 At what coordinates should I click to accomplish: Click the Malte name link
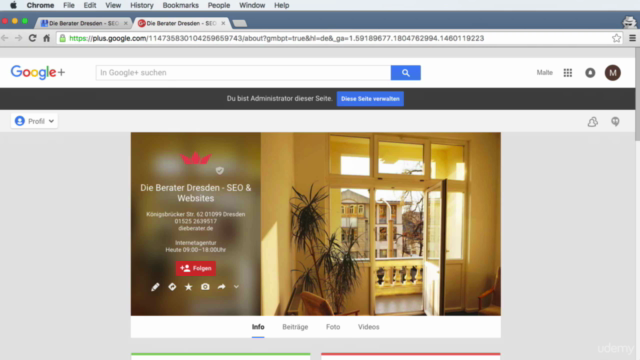[544, 73]
